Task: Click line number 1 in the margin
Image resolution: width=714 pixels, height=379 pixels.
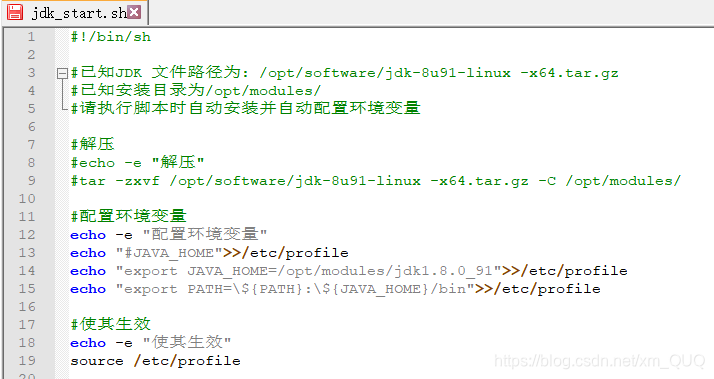Action: (x=31, y=37)
